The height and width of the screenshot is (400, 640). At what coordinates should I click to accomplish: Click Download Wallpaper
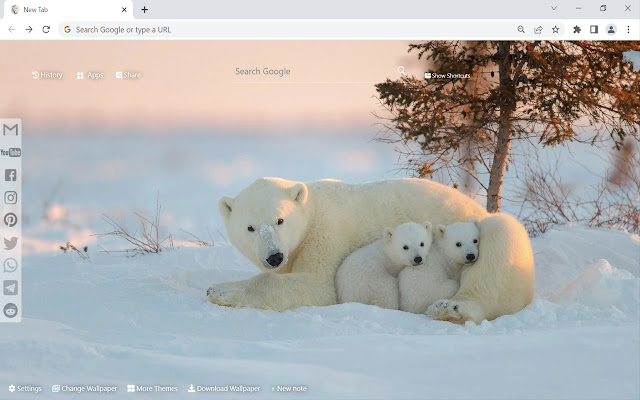(x=224, y=389)
